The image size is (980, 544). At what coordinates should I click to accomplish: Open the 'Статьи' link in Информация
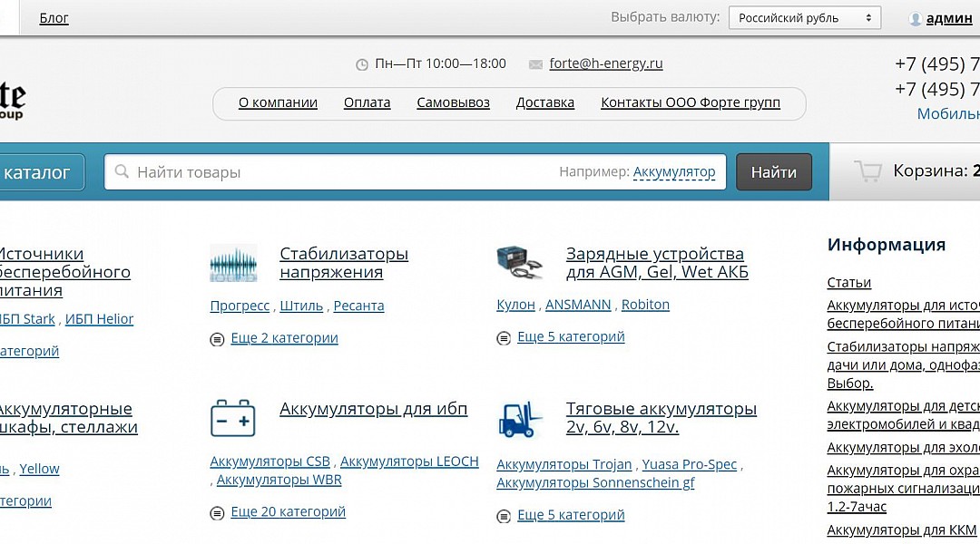pyautogui.click(x=848, y=283)
